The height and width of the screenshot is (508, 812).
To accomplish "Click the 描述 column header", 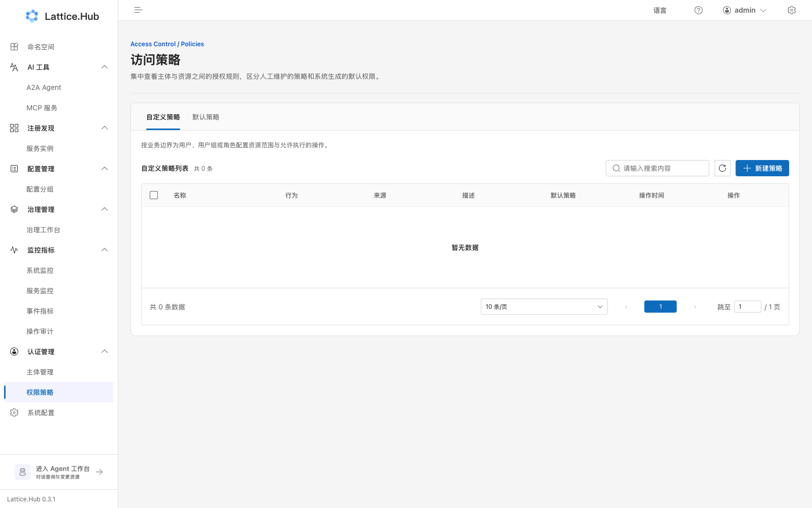I will coord(468,196).
